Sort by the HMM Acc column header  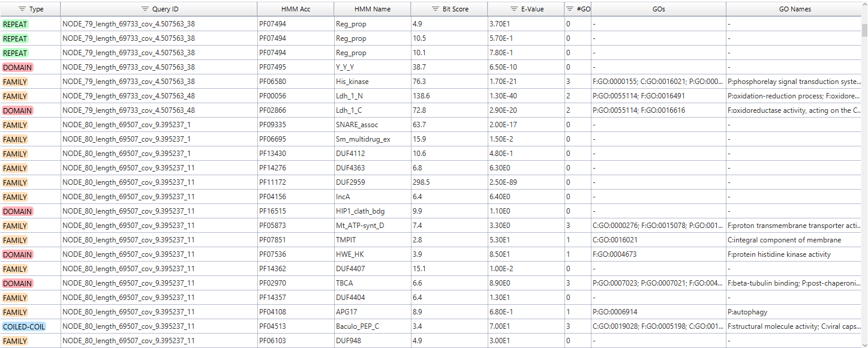click(x=295, y=9)
